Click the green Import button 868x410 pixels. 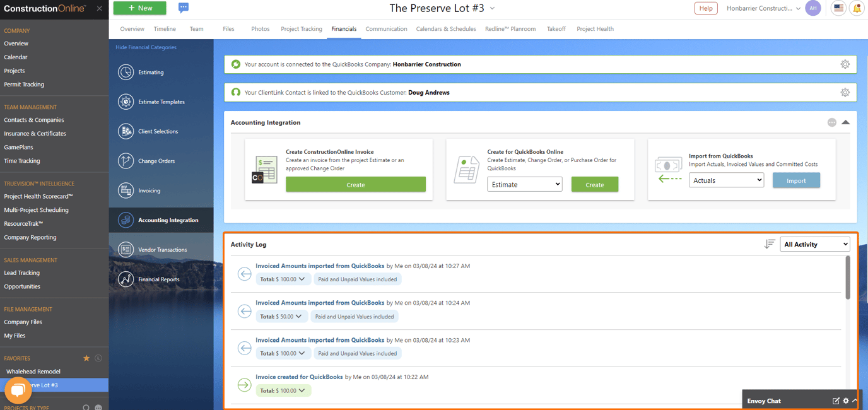tap(796, 180)
